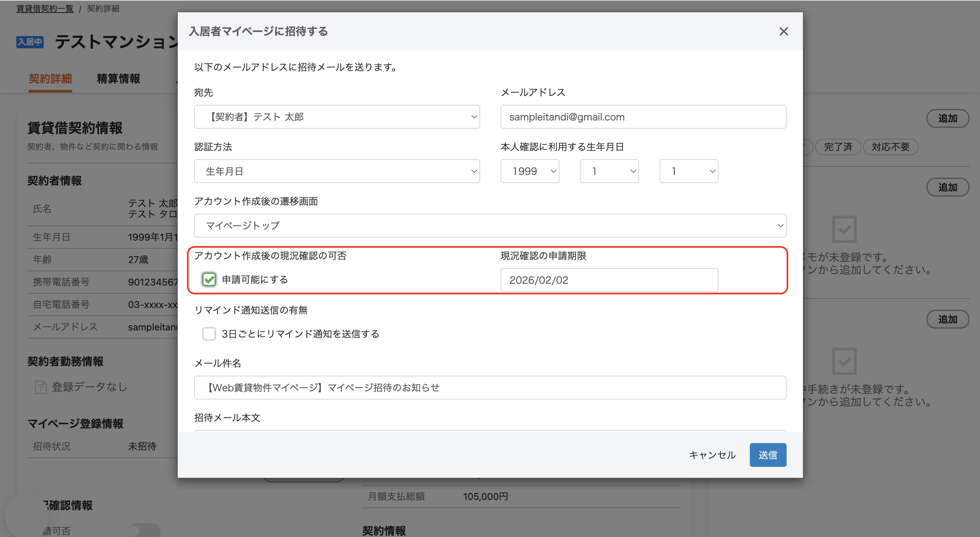Click the メール件名 subject input
Viewport: 980px width, 537px height.
coord(490,388)
